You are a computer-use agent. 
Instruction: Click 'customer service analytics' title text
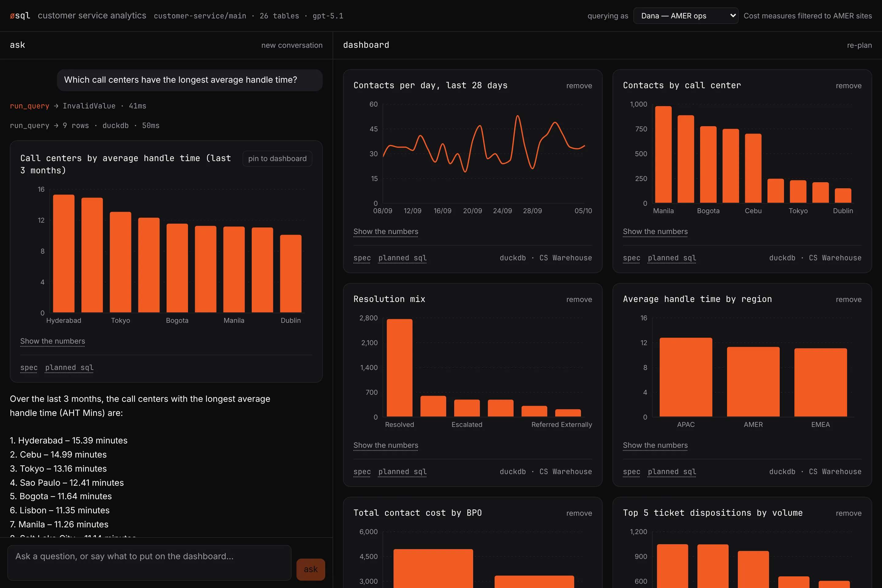[x=92, y=16]
